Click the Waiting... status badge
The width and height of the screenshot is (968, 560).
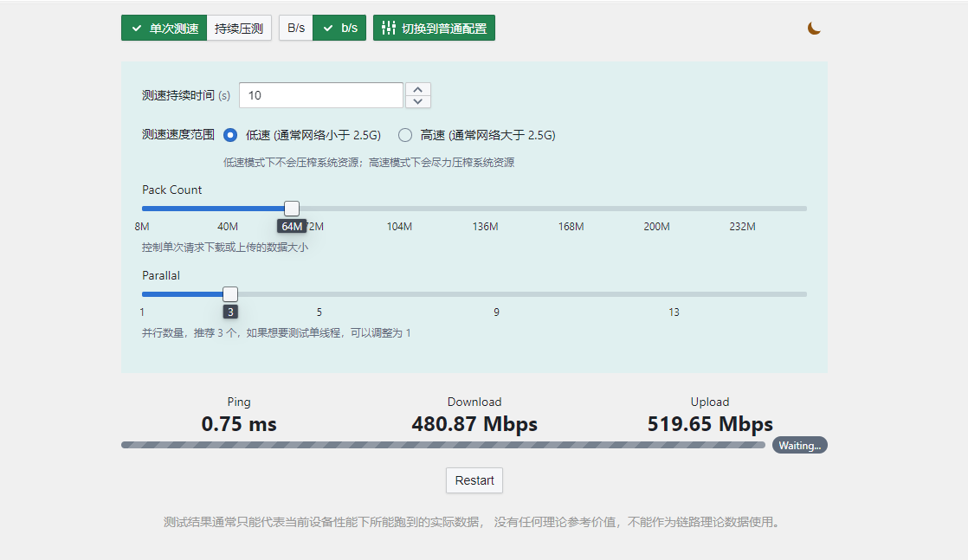pyautogui.click(x=799, y=446)
